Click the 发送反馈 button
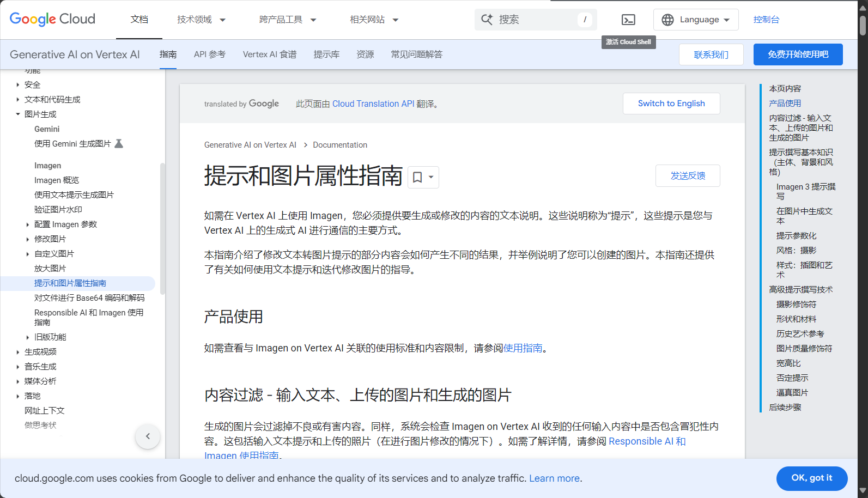868x498 pixels. pos(688,175)
